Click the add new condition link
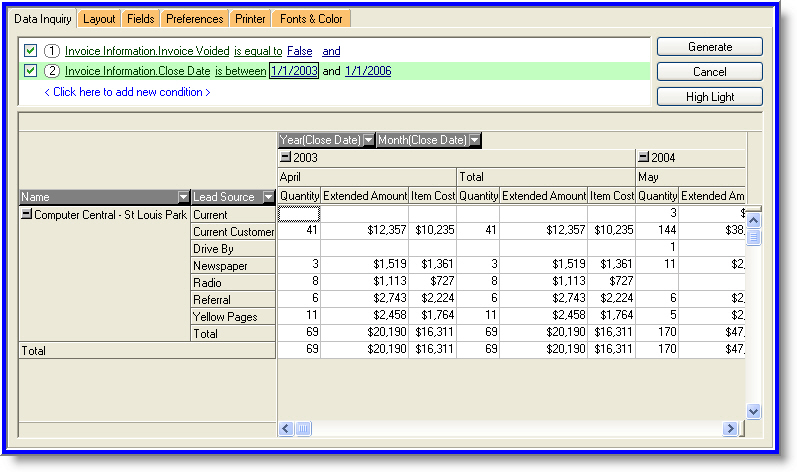 (x=127, y=92)
